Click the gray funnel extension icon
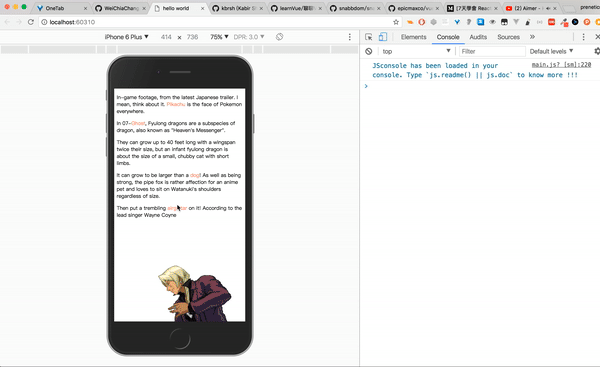Viewport: 600px width, 367px height. (516, 22)
